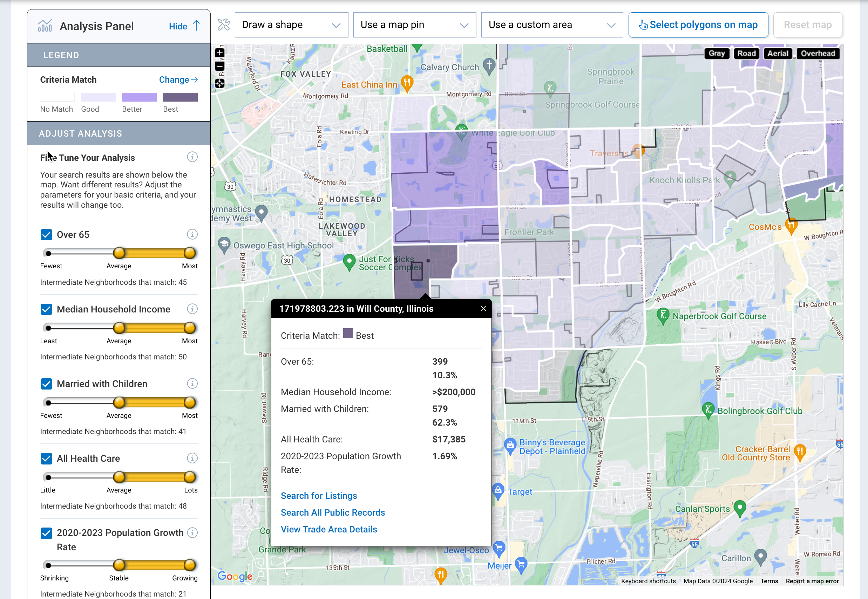Click the map pan compass icon
Image resolution: width=868 pixels, height=599 pixels.
[220, 83]
